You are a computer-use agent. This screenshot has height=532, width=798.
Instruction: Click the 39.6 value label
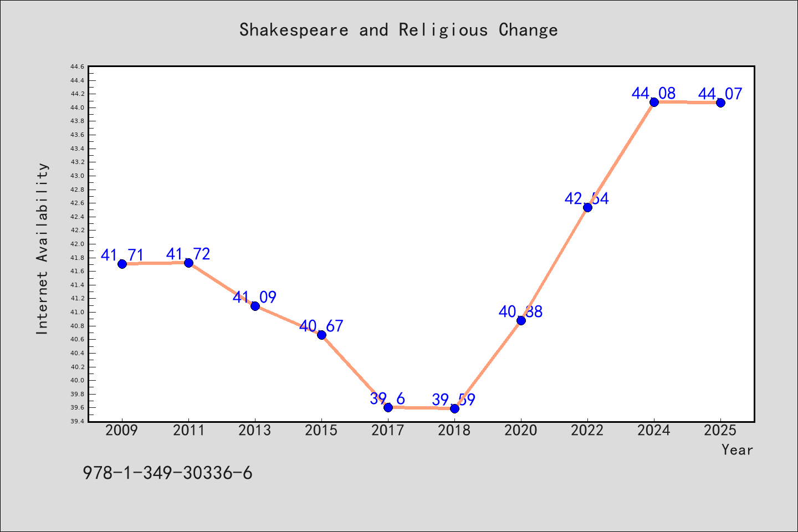pos(388,399)
